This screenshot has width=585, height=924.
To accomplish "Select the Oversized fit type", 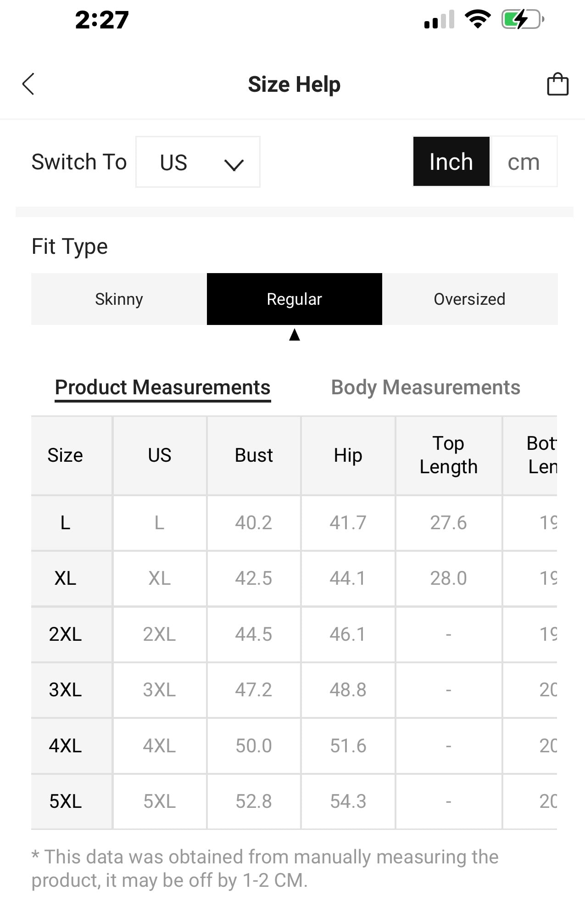I will pyautogui.click(x=469, y=299).
